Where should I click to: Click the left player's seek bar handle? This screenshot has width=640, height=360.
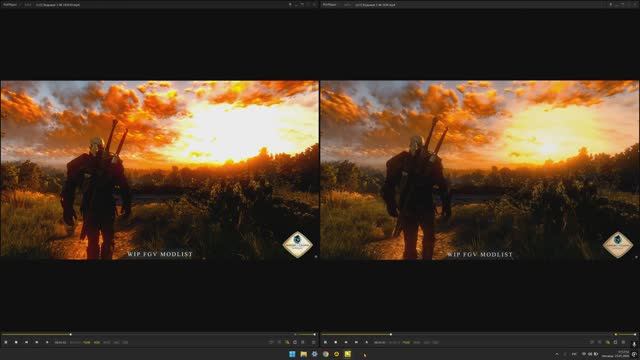pyautogui.click(x=71, y=334)
